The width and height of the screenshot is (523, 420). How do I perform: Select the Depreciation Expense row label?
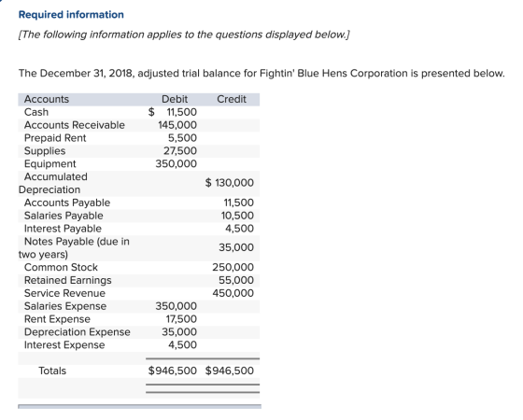(x=77, y=332)
